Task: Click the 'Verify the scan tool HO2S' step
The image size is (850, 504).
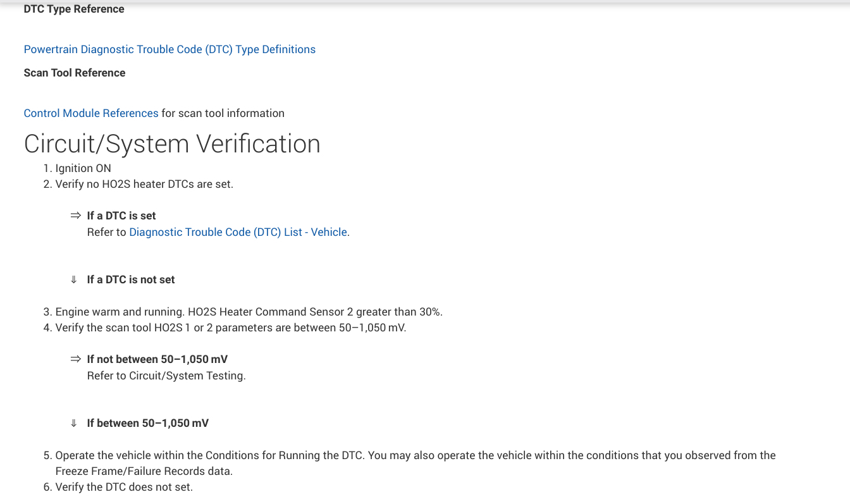Action: point(230,328)
